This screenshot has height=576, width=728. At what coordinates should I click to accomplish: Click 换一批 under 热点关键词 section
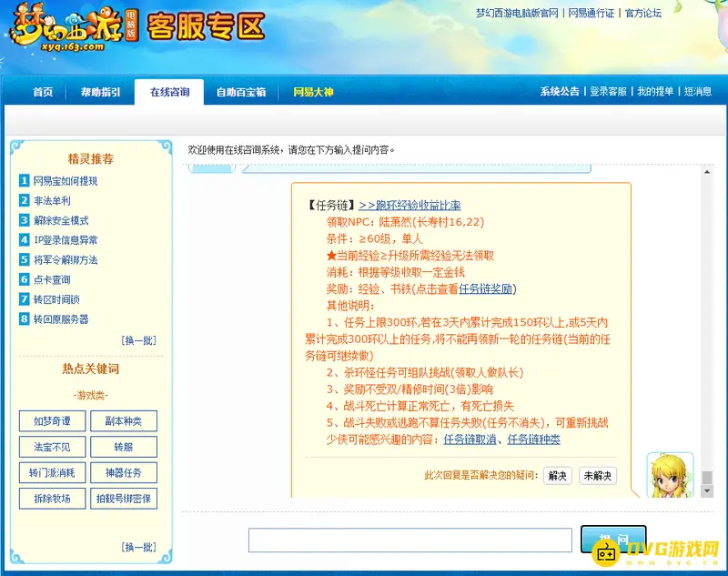coord(139,547)
